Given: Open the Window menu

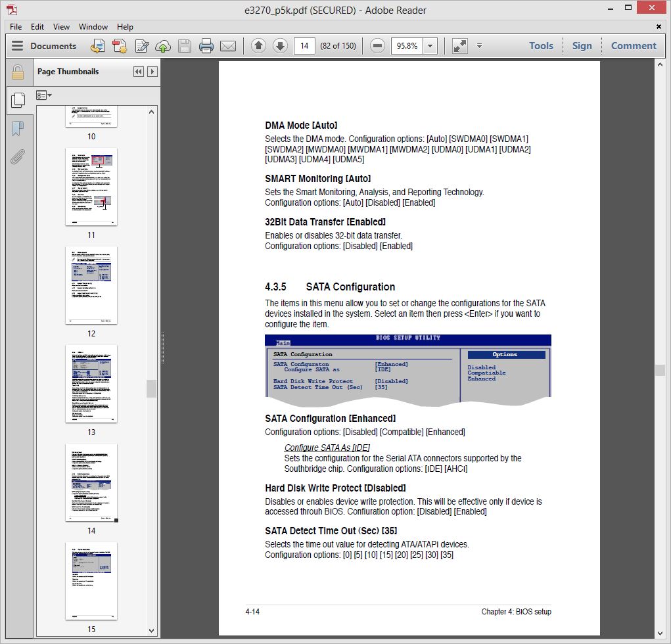Looking at the screenshot, I should pyautogui.click(x=93, y=26).
